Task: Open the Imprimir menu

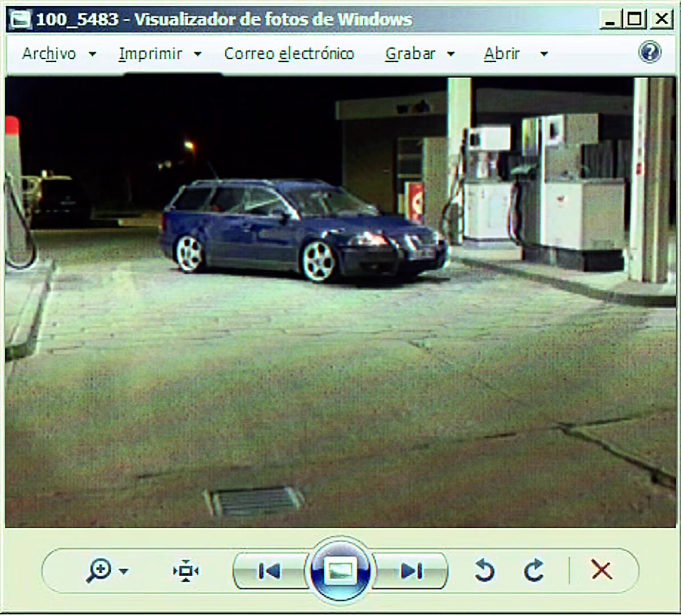Action: (x=150, y=54)
